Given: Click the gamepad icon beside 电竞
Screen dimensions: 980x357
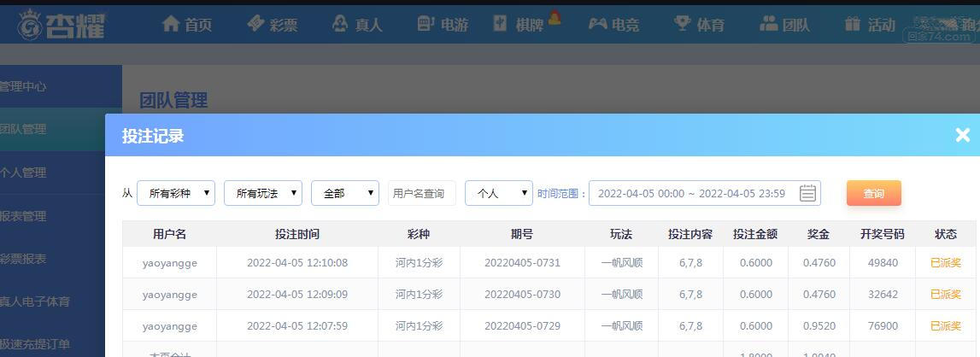Looking at the screenshot, I should click(x=597, y=24).
